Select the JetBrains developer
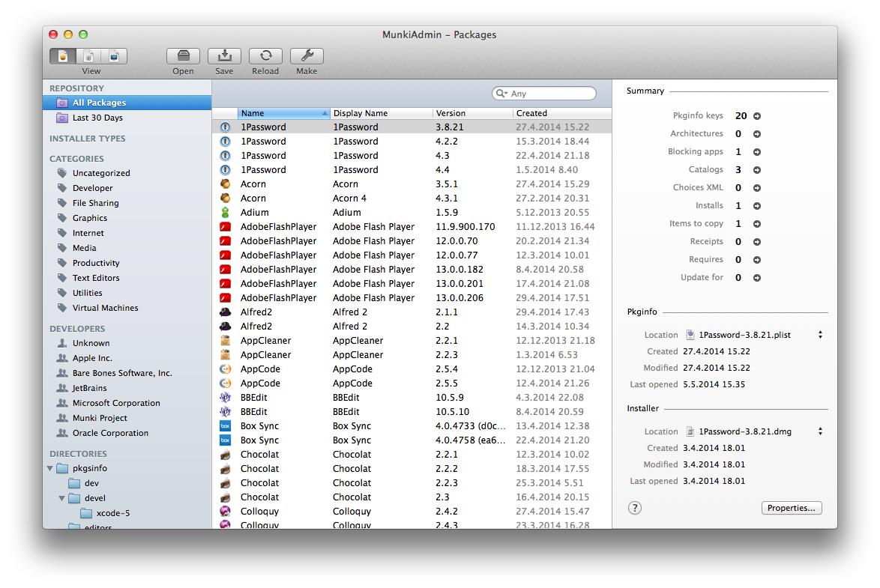Viewport: 880px width, 588px height. click(127, 388)
